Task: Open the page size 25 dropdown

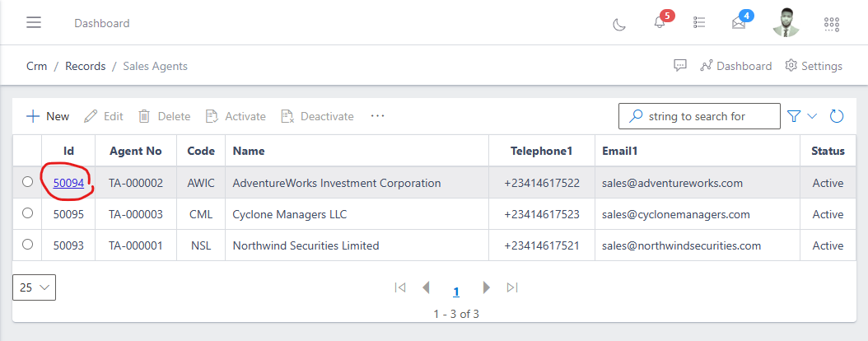Action: (x=35, y=287)
